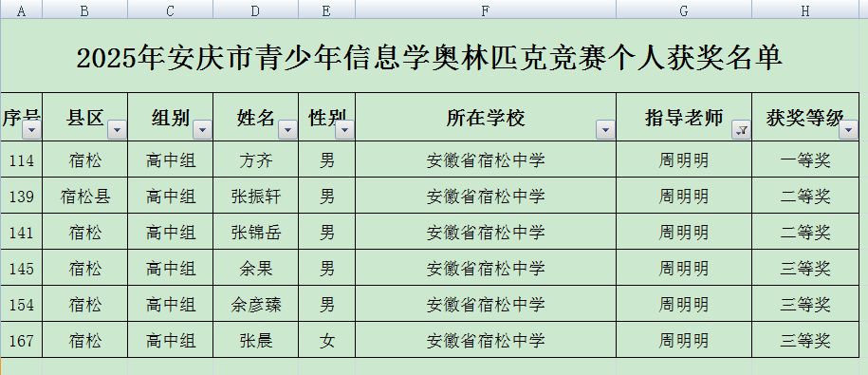
Task: Open the 获奖等级 column filter dropdown
Action: (849, 131)
